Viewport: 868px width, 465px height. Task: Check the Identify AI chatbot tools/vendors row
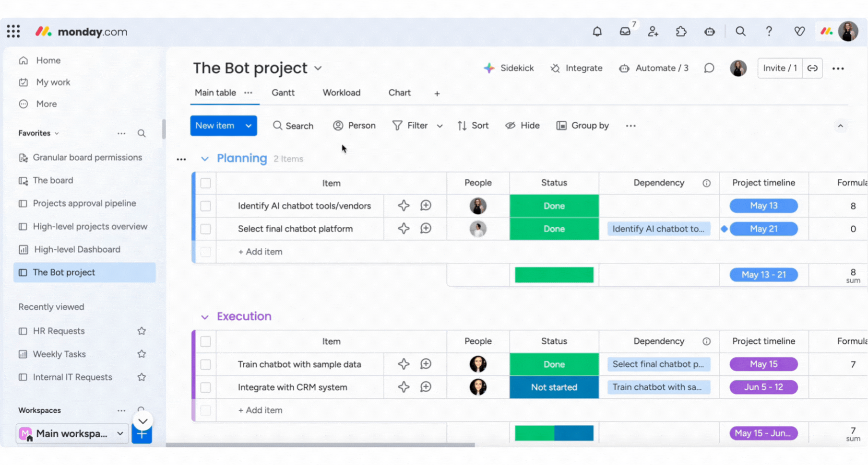pos(205,206)
